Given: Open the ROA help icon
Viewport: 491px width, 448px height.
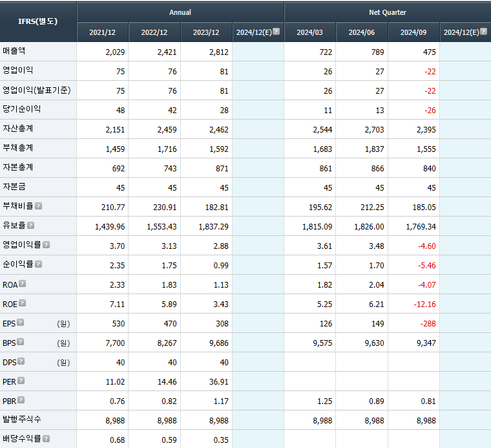Looking at the screenshot, I should [x=22, y=284].
